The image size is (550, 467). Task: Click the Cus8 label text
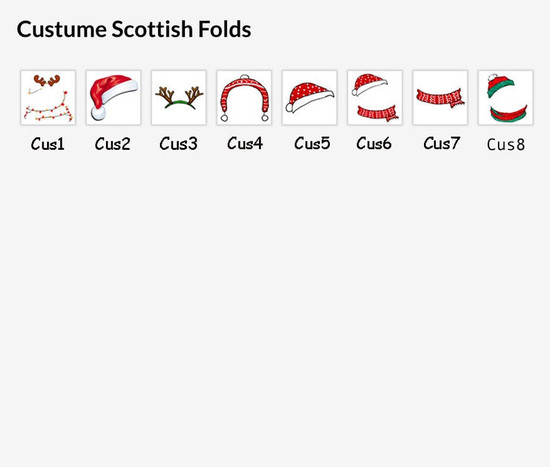click(506, 145)
